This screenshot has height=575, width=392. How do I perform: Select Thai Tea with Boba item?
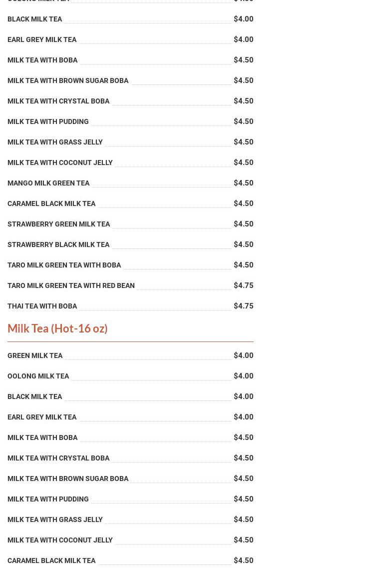point(42,306)
